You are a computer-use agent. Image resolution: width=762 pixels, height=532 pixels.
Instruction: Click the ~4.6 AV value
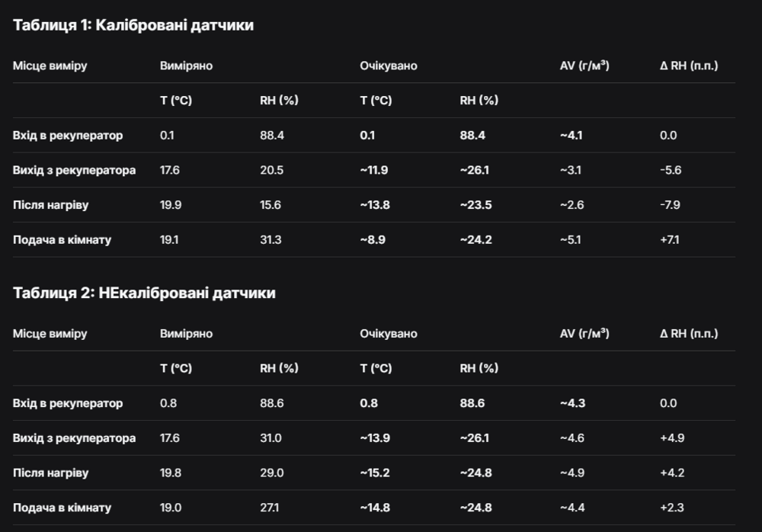[571, 438]
